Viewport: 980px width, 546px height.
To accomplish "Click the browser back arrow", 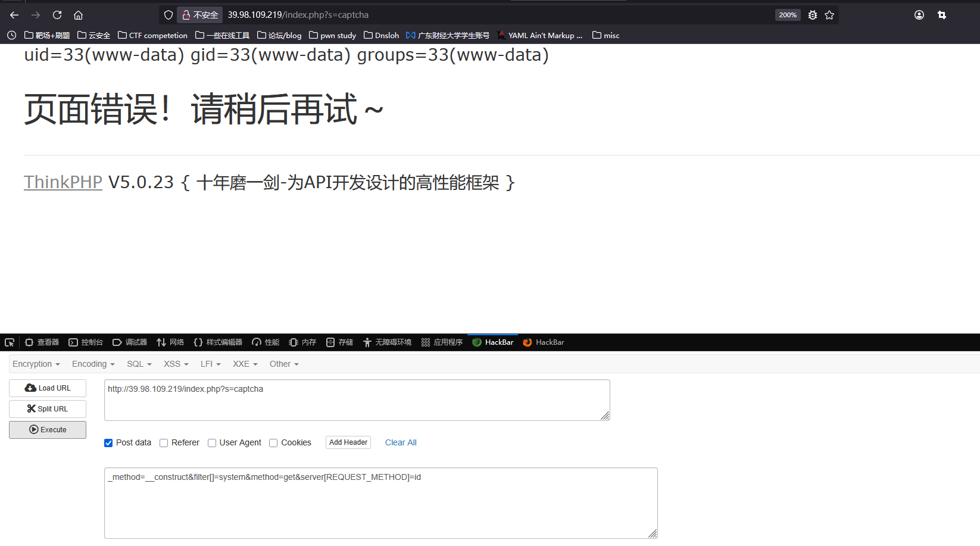I will (x=14, y=15).
